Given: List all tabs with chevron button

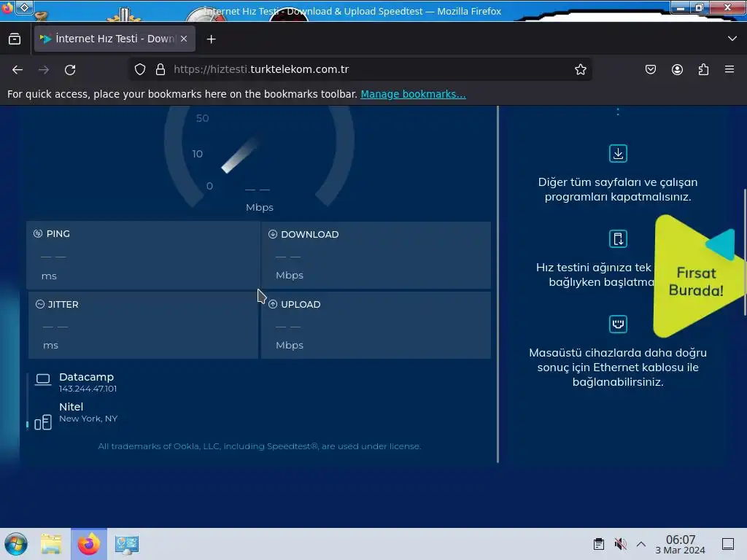Looking at the screenshot, I should coord(732,38).
